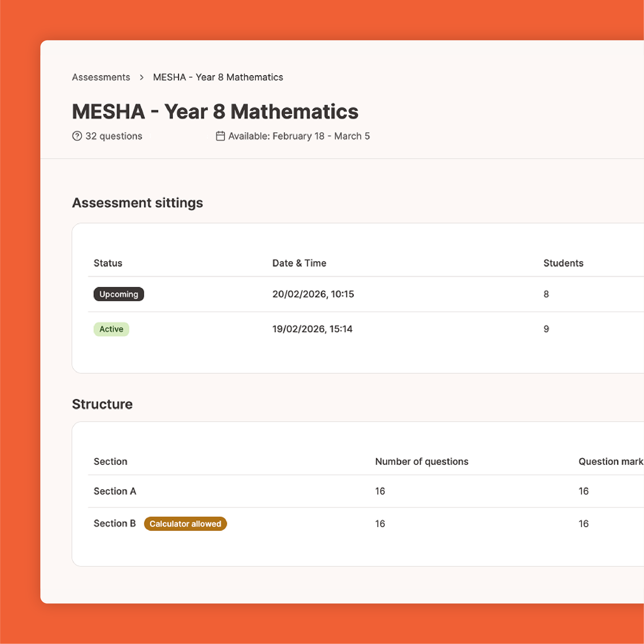Select the Section B row label
This screenshot has width=644, height=644.
tap(115, 523)
